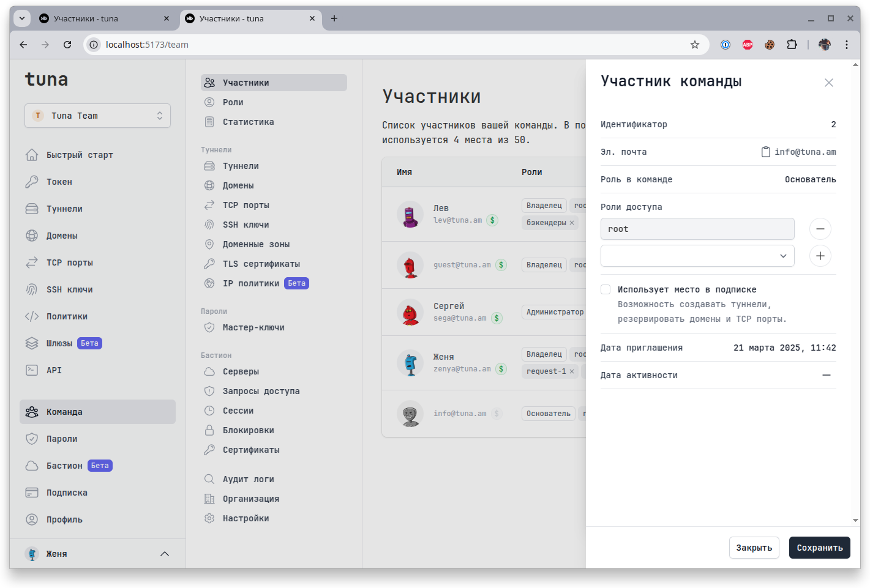This screenshot has height=588, width=870.
Task: Click the plus button to add access role
Action: (x=820, y=256)
